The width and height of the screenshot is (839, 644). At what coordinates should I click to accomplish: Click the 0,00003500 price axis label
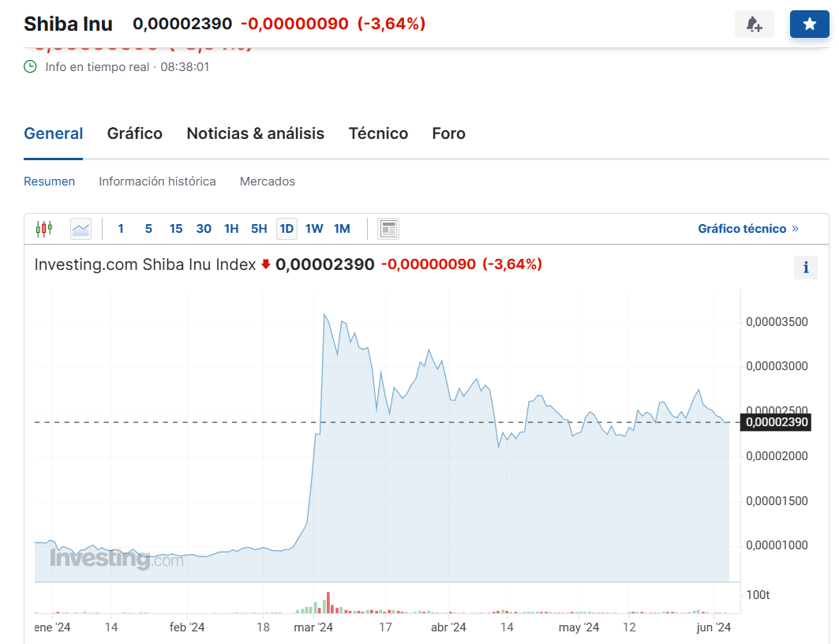pos(777,322)
